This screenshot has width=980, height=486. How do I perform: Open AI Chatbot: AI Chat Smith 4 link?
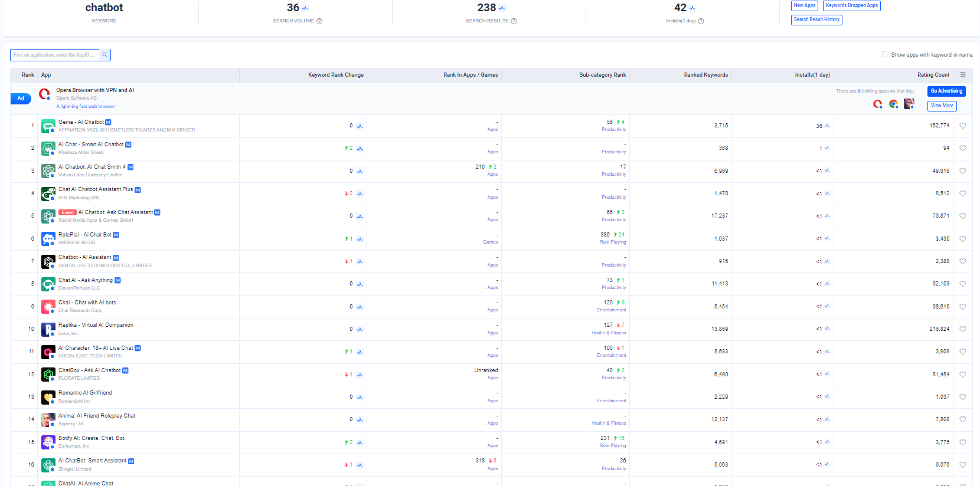92,167
